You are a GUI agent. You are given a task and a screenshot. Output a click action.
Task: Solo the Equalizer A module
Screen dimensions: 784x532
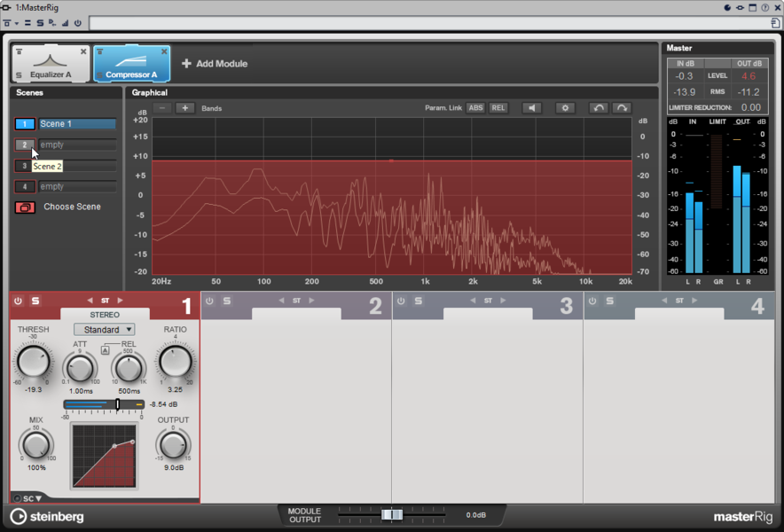(x=19, y=75)
